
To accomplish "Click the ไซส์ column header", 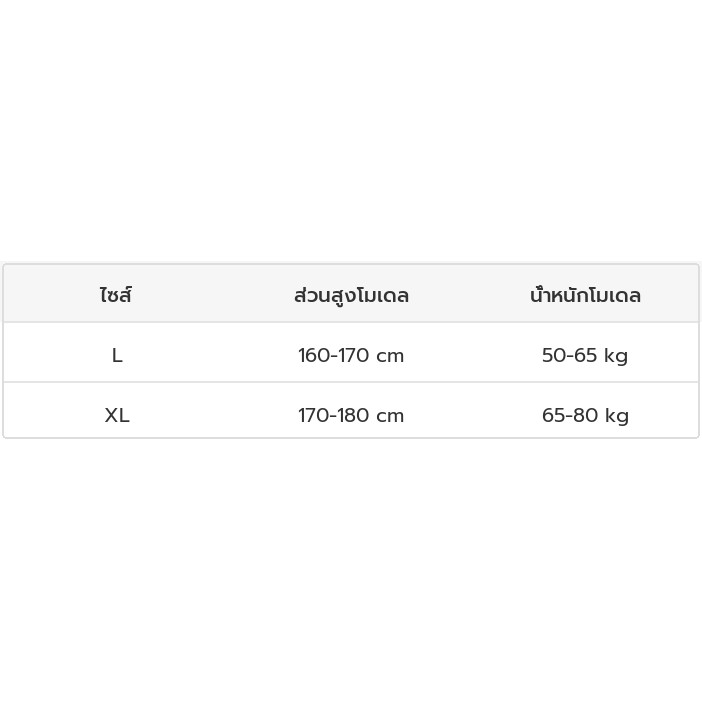I will (116, 295).
